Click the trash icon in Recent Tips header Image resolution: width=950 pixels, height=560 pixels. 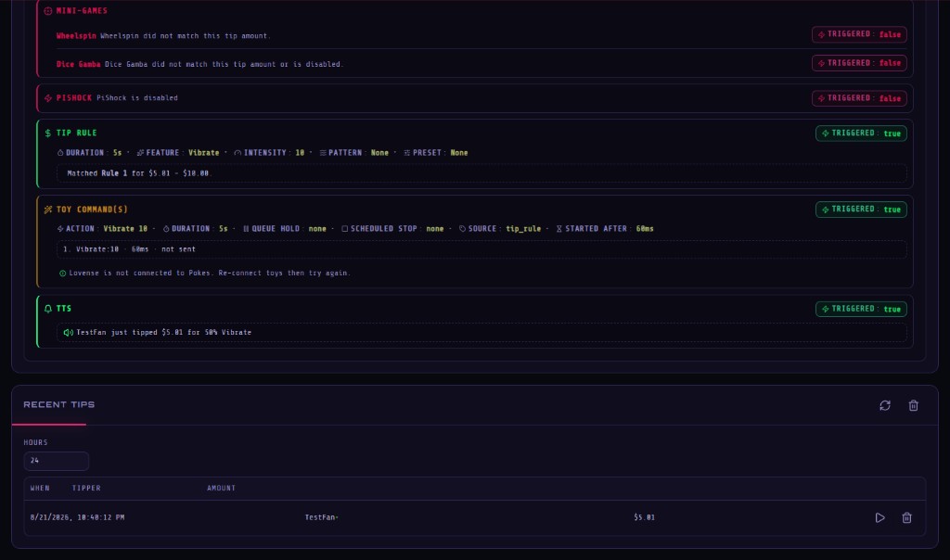coord(913,405)
